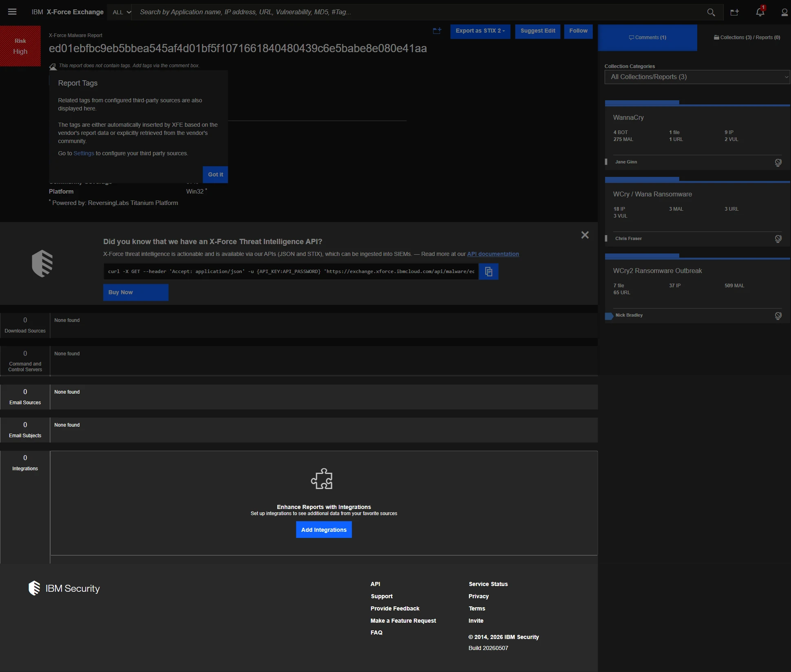Click the curl command text field
Image resolution: width=791 pixels, height=672 pixels.
[291, 271]
